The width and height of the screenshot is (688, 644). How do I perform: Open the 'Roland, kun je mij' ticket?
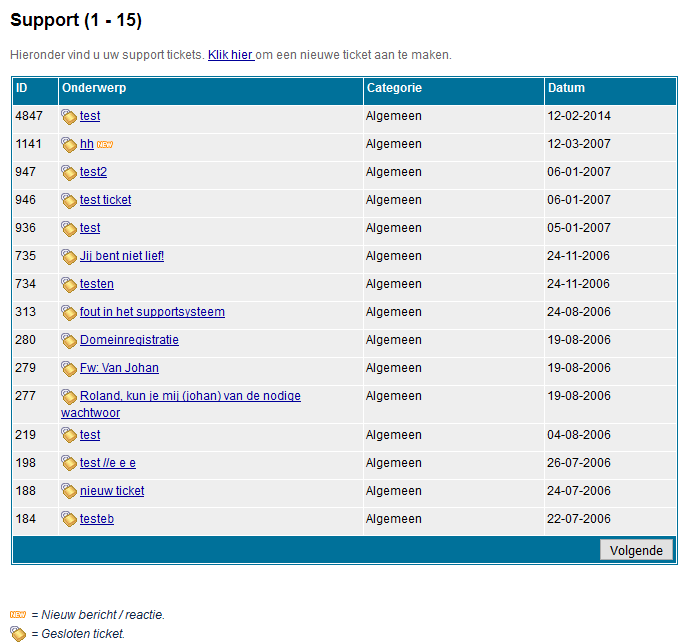(190, 396)
